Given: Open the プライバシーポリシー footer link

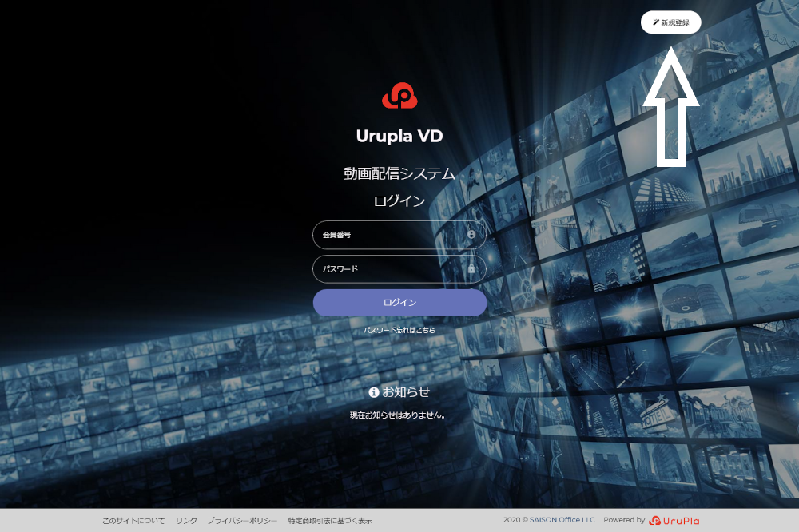Looking at the screenshot, I should pyautogui.click(x=242, y=521).
